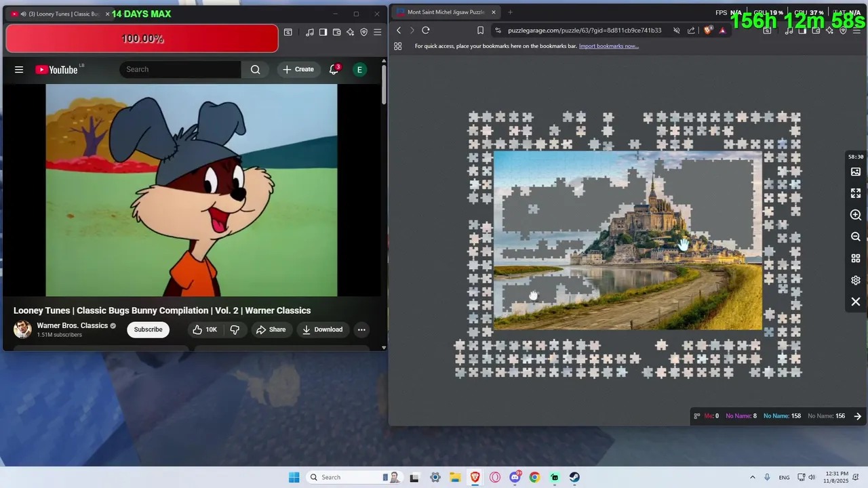Go to YouTube home via logo
This screenshot has height=488, width=868.
pyautogui.click(x=56, y=69)
